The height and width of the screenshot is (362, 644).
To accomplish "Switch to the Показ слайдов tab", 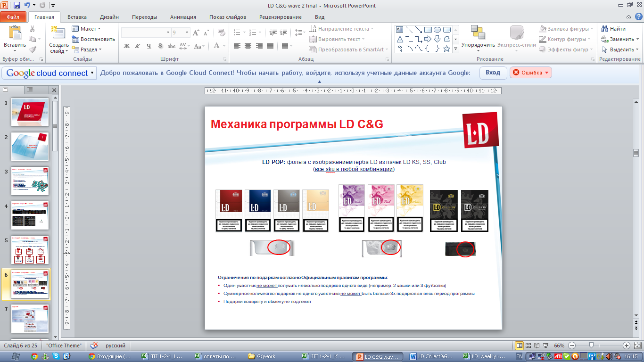I will click(228, 17).
